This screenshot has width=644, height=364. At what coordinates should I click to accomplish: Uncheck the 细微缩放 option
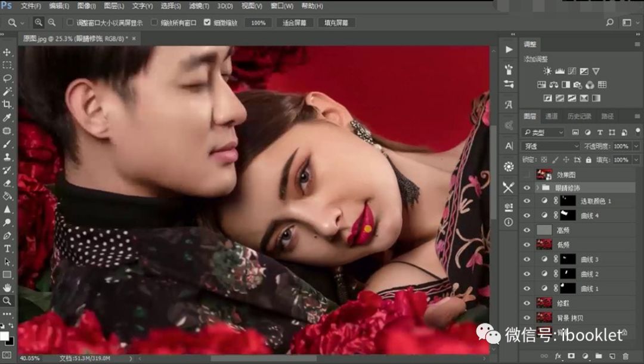(207, 22)
